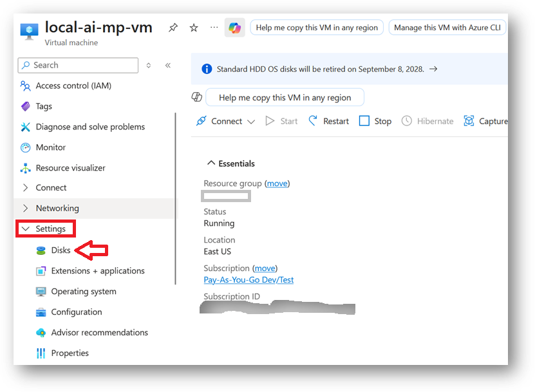Click the Diagnose and solve problems wrench icon

(25, 127)
